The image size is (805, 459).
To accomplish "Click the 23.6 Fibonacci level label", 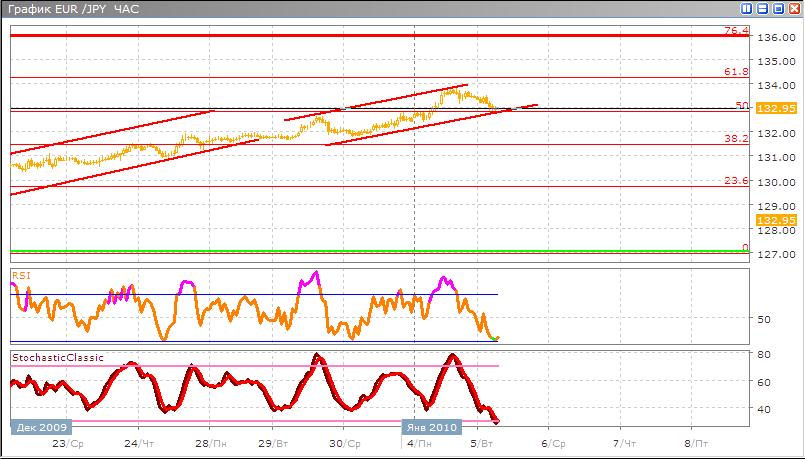I will tap(736, 181).
